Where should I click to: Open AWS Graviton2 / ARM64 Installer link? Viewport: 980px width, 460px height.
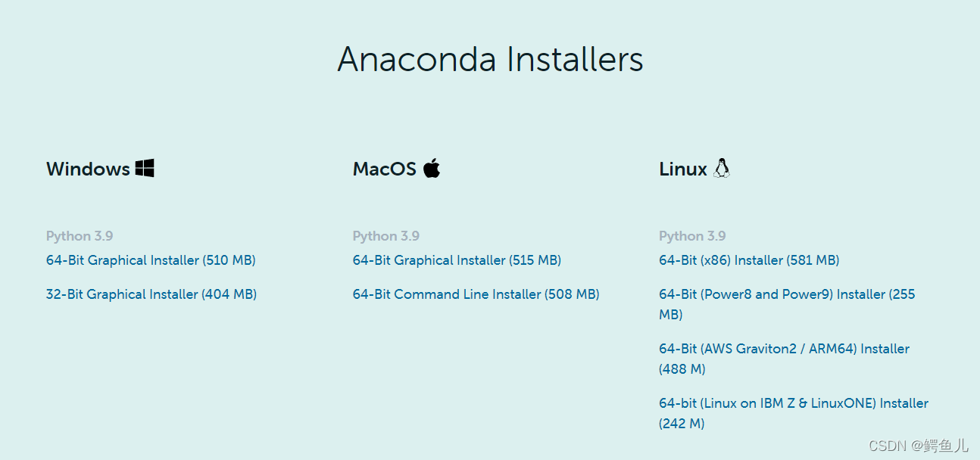click(x=784, y=349)
